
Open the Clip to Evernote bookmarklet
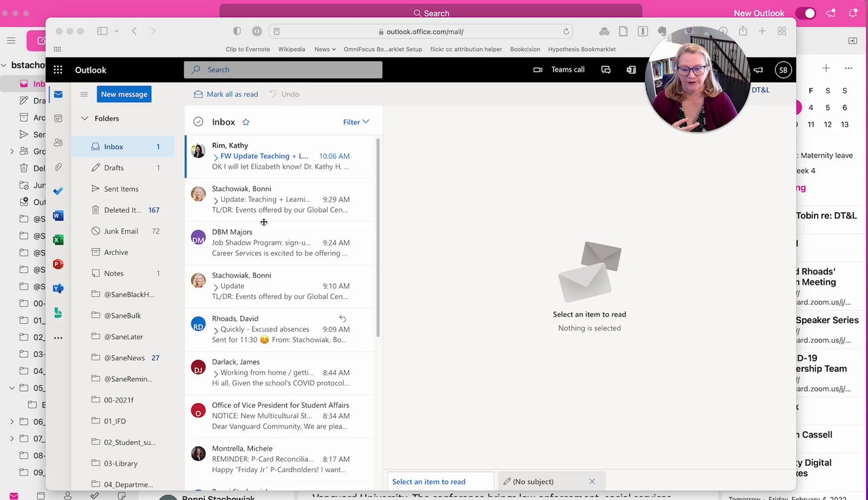(x=248, y=49)
